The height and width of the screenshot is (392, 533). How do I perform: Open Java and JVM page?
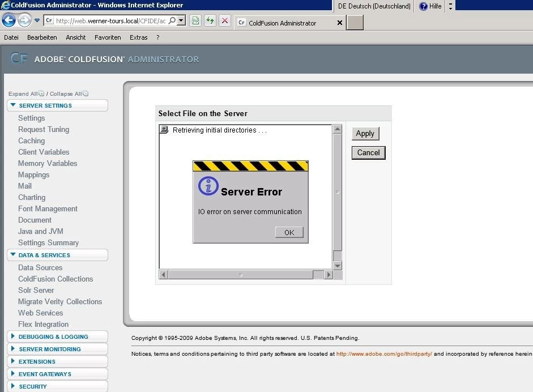pyautogui.click(x=40, y=232)
